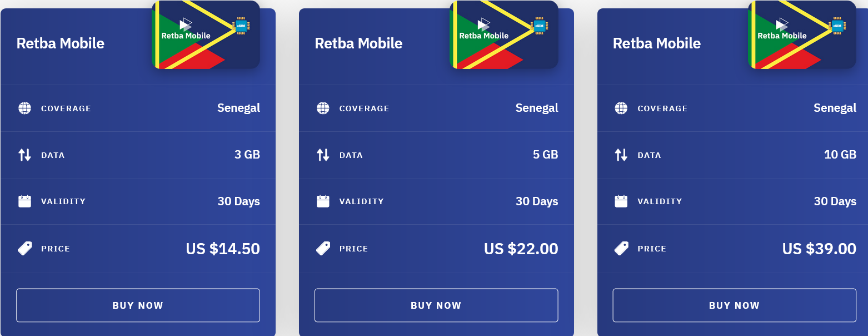Click the calendar icon on the 3 GB plan
Image resolution: width=868 pixels, height=336 pixels.
tap(24, 201)
